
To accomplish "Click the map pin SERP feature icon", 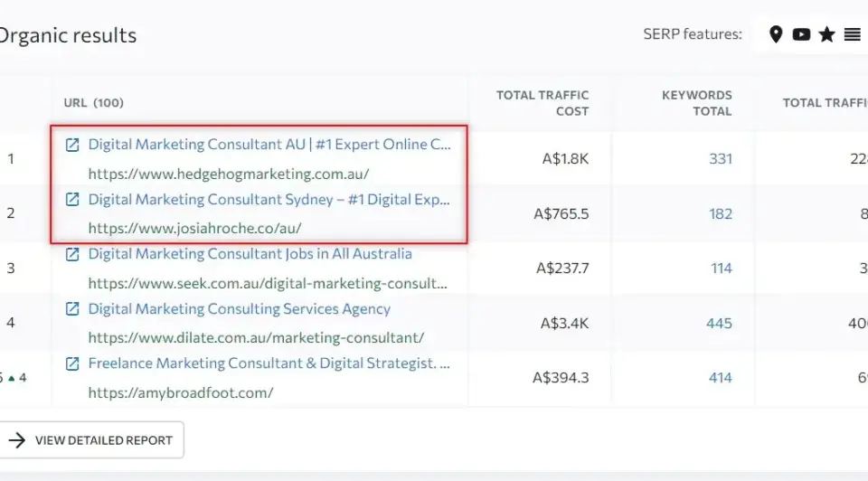I will pos(776,34).
